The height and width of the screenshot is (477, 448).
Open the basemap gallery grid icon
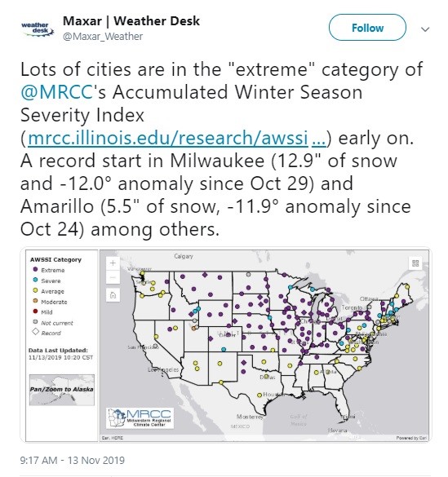coord(415,263)
